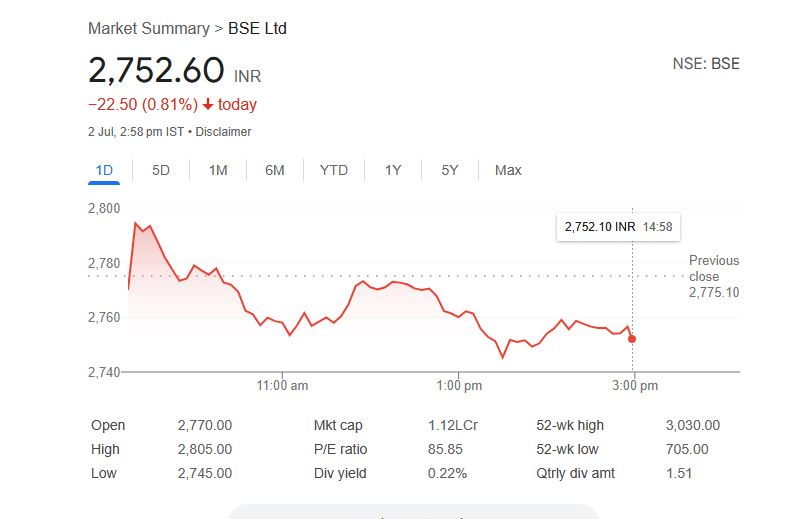This screenshot has height=519, width=788.
Task: Click the red dot at chart line end
Action: coord(632,339)
